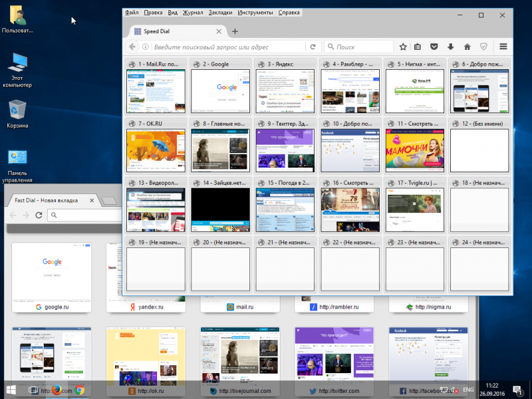
Task: Click the Chrome icon in the taskbar
Action: [79, 390]
